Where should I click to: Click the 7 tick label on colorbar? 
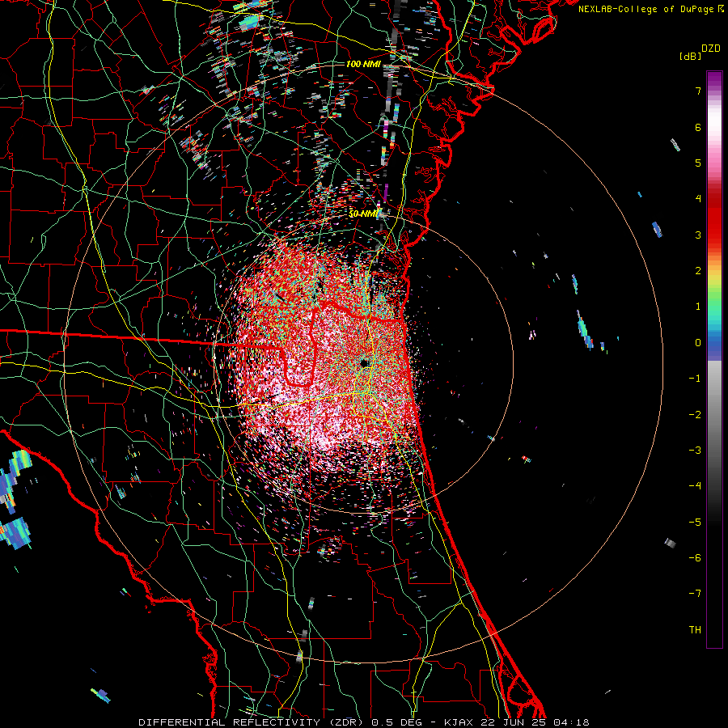[698, 91]
